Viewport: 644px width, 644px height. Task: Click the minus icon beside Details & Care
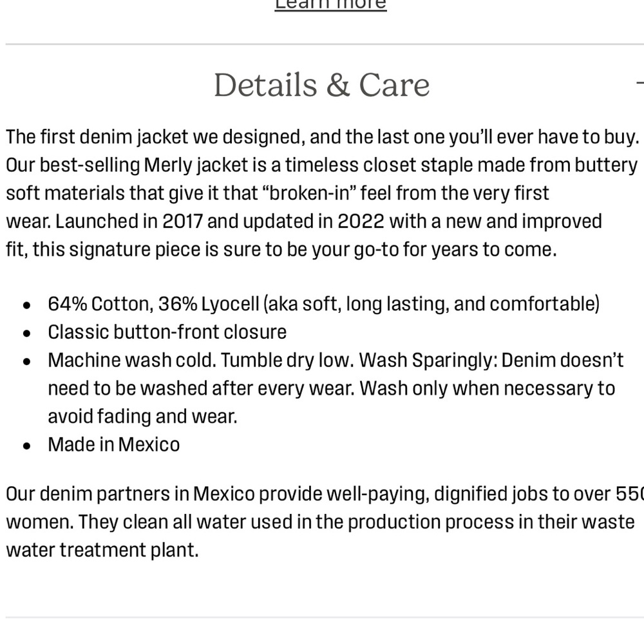coord(639,84)
